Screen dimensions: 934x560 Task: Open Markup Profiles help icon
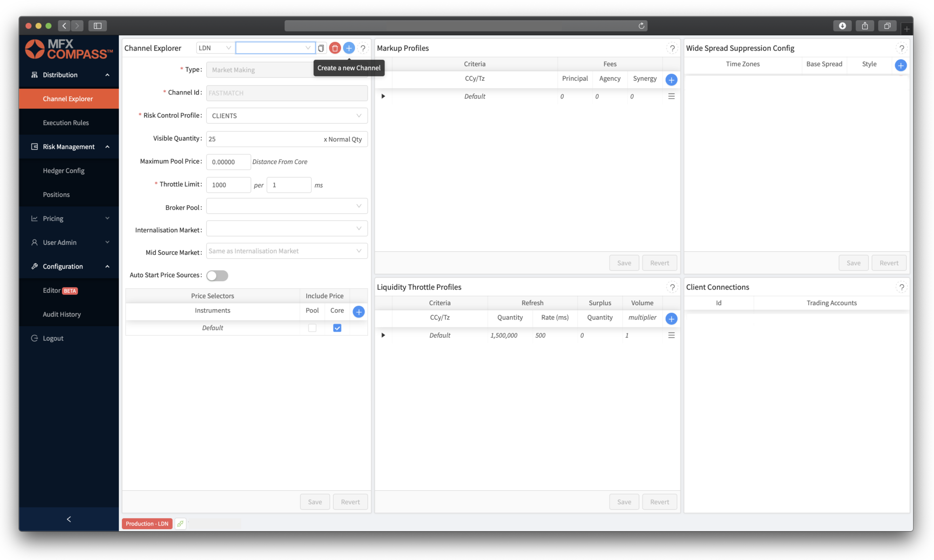tap(672, 48)
